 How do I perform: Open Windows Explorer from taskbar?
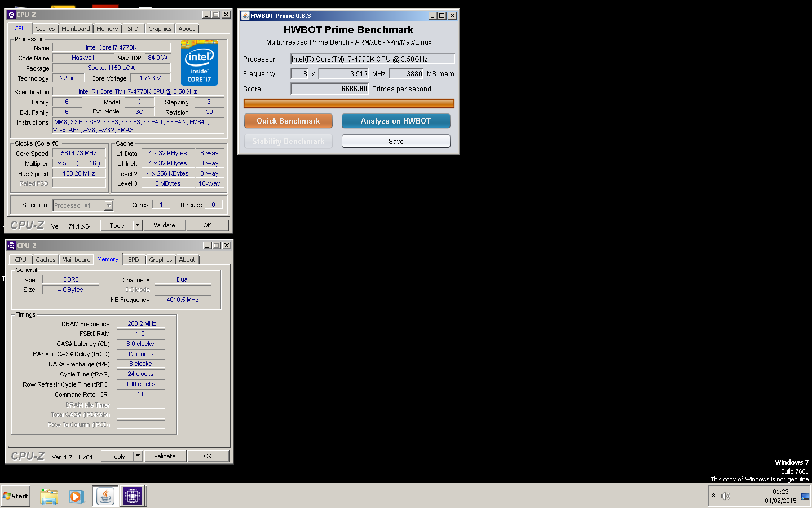[x=49, y=496]
